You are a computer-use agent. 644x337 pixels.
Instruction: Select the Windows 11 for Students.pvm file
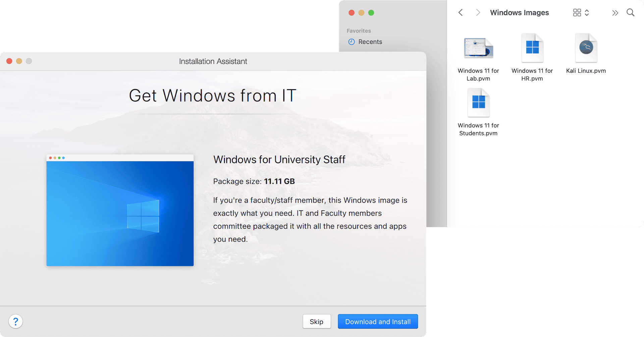click(478, 103)
